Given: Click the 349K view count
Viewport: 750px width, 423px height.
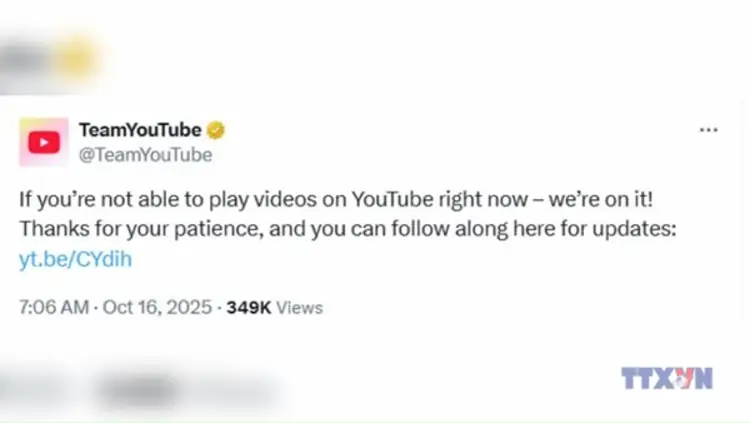Looking at the screenshot, I should (x=249, y=308).
